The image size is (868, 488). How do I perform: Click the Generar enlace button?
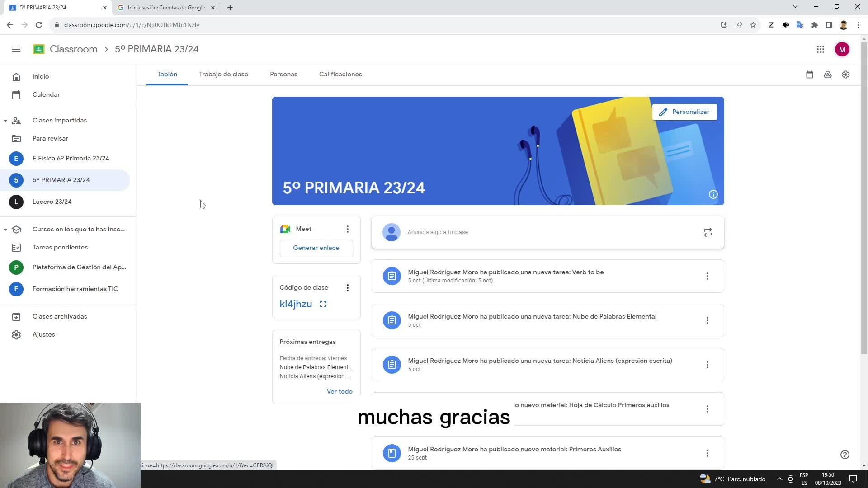tap(316, 248)
